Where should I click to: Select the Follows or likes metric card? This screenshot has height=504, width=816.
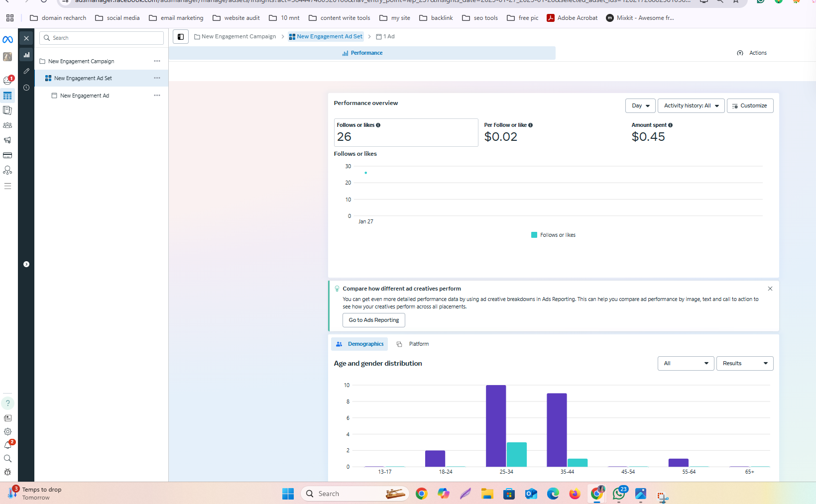coord(406,132)
